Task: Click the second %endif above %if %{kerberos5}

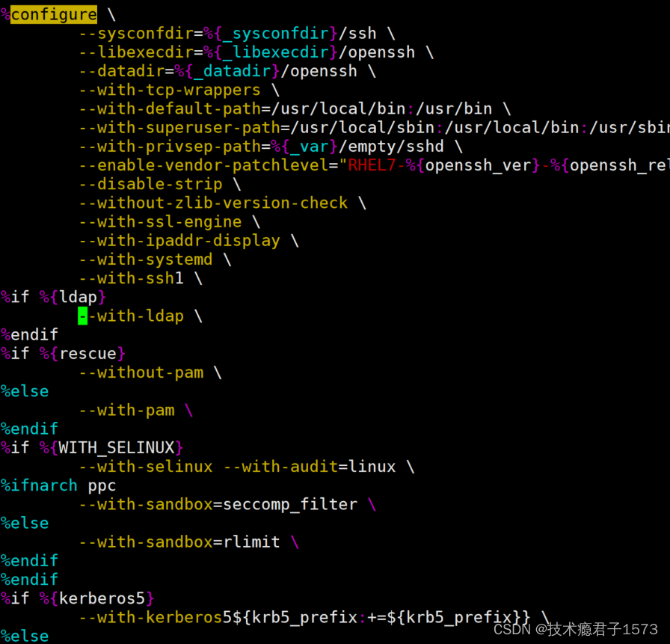Action: pos(29,579)
